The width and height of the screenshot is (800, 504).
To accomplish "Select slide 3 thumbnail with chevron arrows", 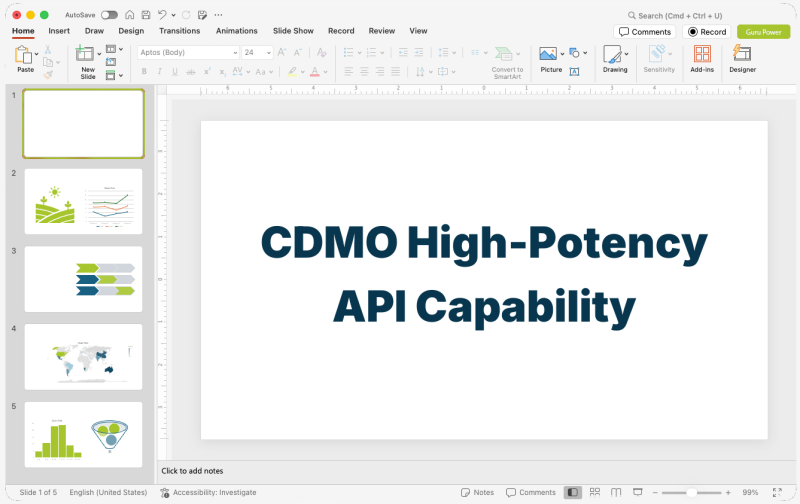I will tap(83, 279).
